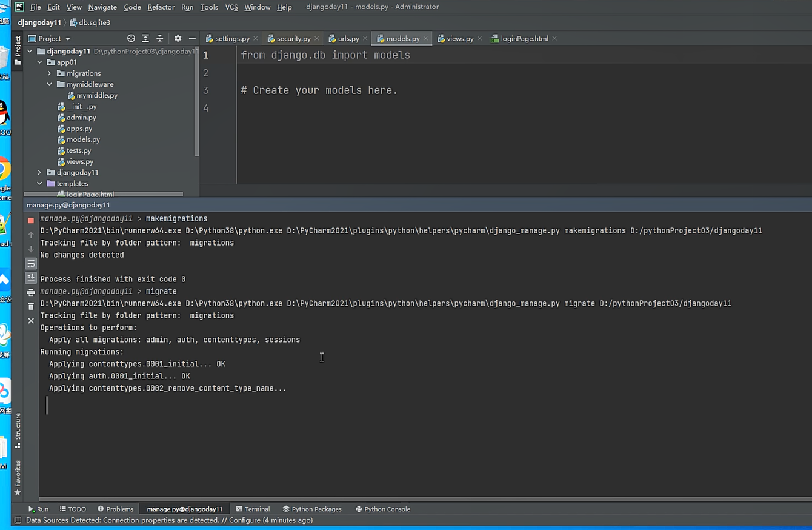The height and width of the screenshot is (530, 812).
Task: Close the urls.py tab
Action: coord(365,38)
